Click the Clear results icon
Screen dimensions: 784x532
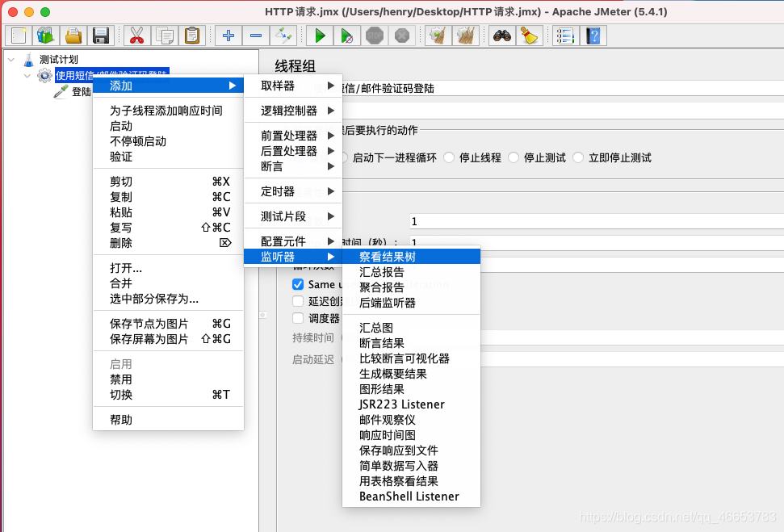[x=438, y=36]
